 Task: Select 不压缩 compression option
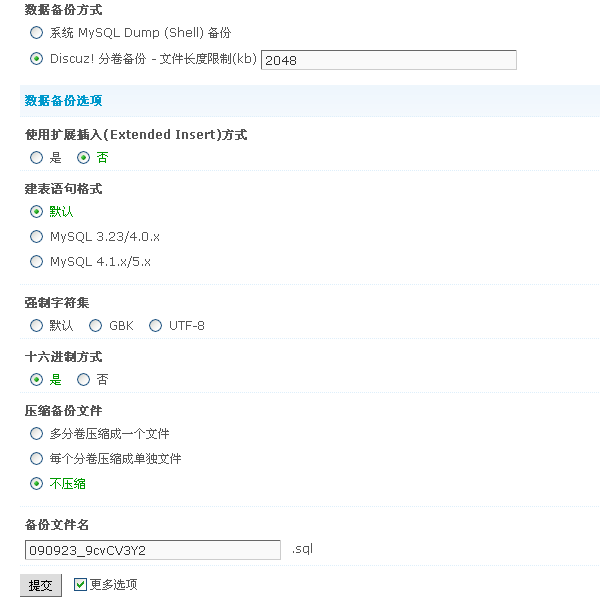[x=37, y=484]
